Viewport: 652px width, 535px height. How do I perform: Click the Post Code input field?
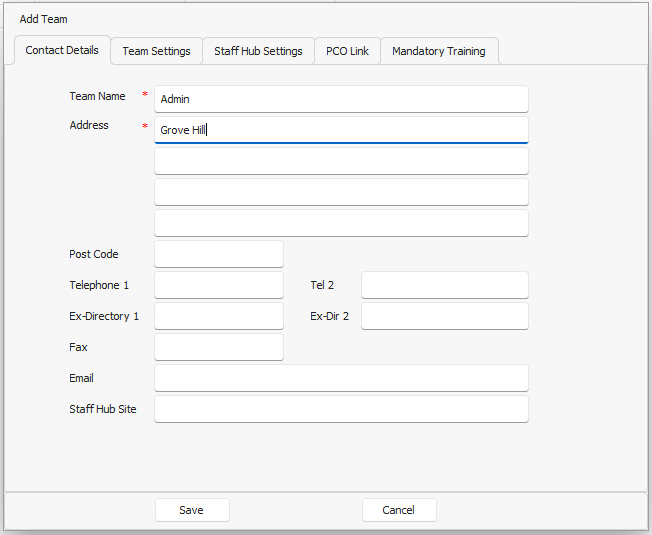219,254
